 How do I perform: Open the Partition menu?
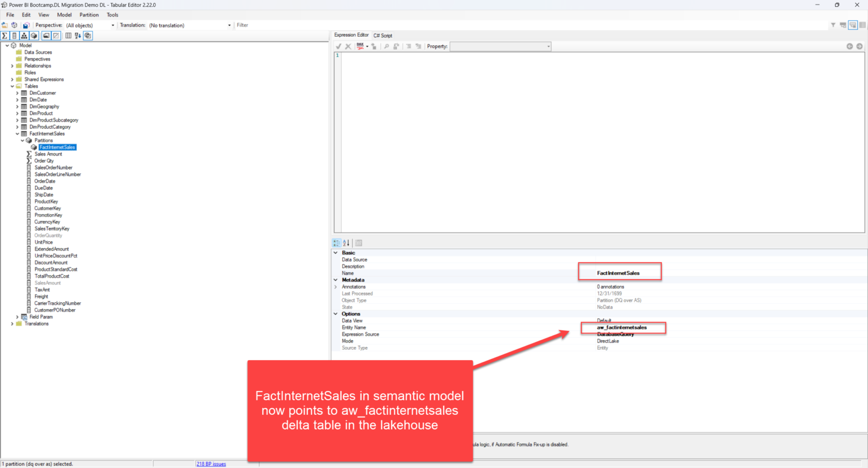click(89, 15)
